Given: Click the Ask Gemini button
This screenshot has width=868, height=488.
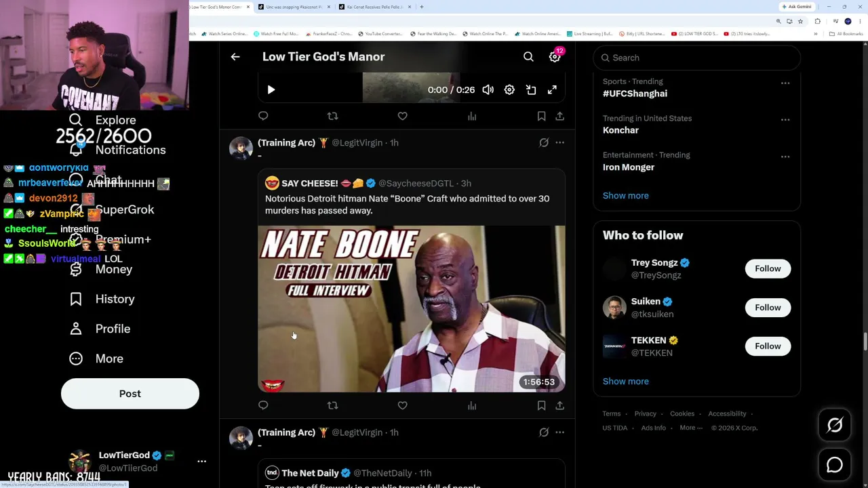Looking at the screenshot, I should [796, 7].
